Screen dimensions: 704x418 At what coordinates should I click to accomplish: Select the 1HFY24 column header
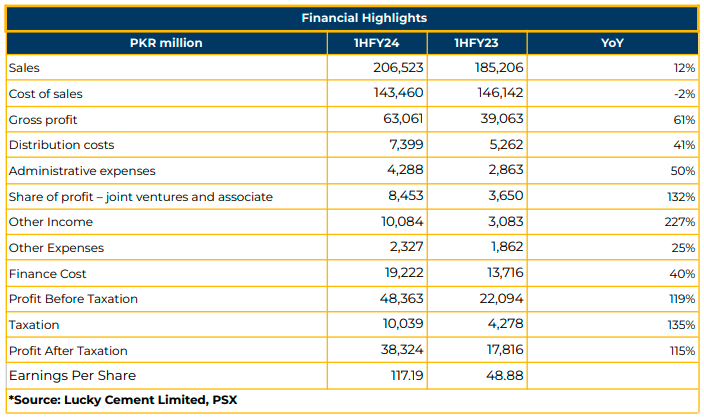[377, 43]
